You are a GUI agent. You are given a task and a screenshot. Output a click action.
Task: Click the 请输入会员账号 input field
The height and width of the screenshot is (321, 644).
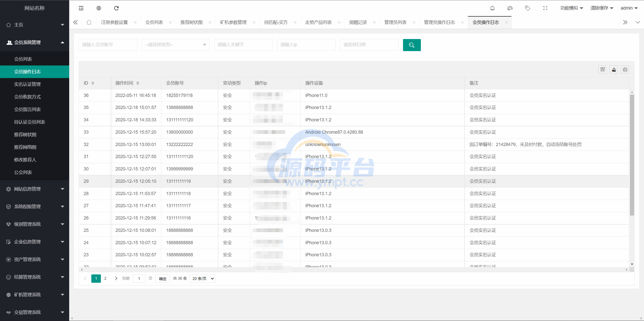coord(108,45)
